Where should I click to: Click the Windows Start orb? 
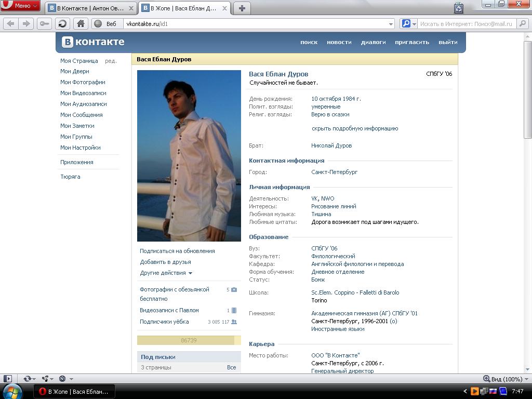[12, 391]
